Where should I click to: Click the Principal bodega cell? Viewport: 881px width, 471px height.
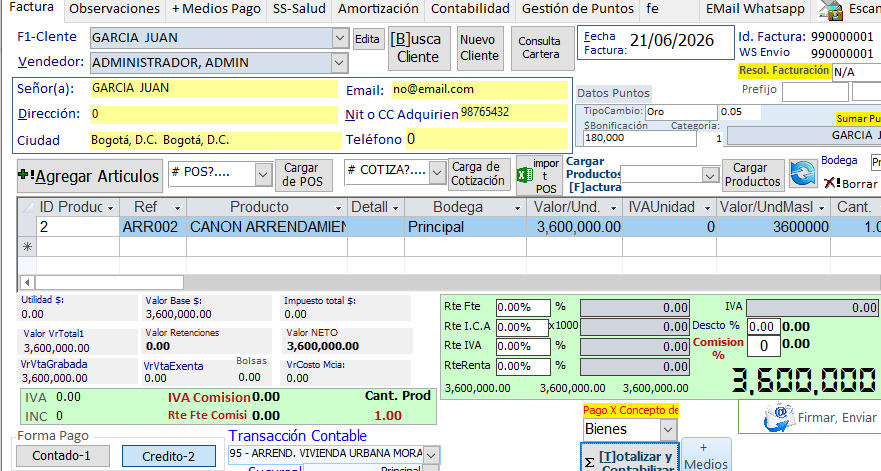coord(465,227)
